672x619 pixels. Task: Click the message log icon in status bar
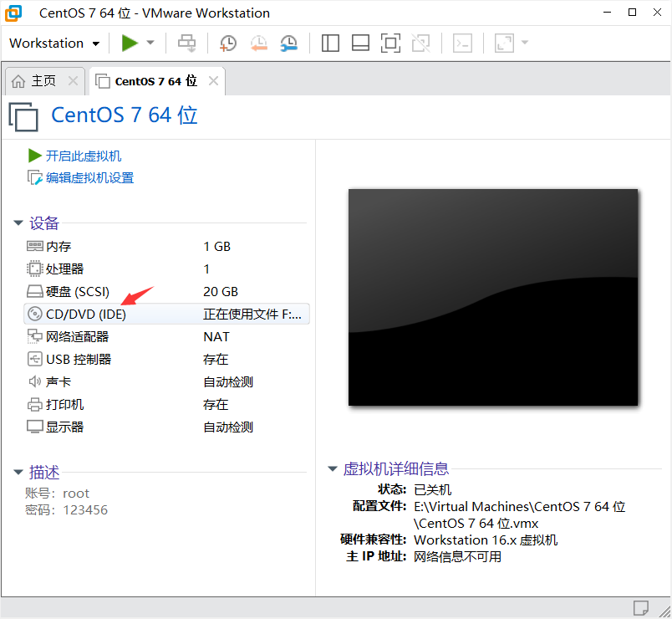[x=641, y=608]
